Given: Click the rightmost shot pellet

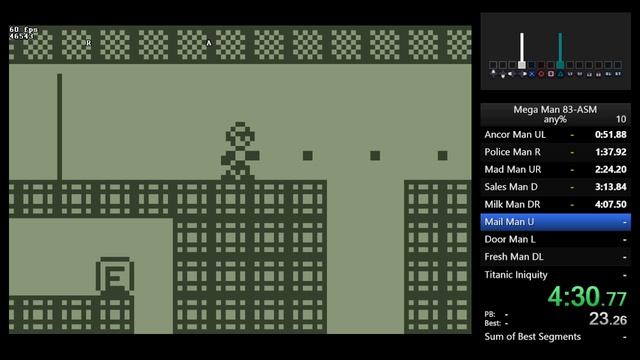Looking at the screenshot, I should tap(442, 156).
